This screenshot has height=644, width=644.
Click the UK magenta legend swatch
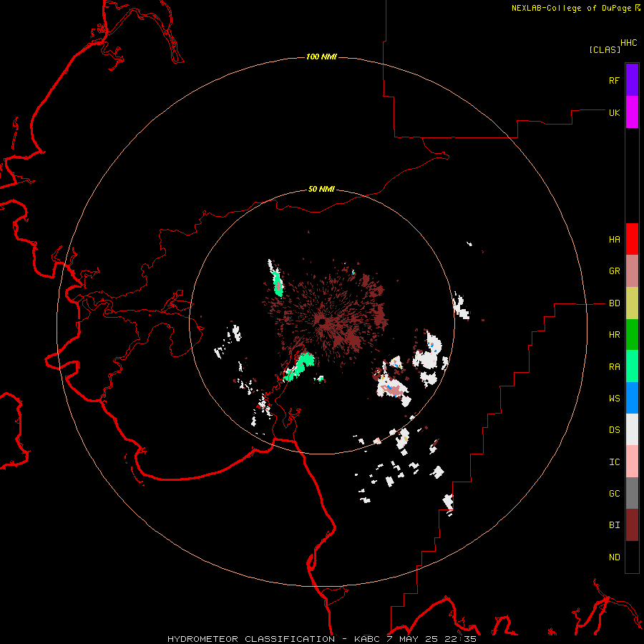click(632, 112)
